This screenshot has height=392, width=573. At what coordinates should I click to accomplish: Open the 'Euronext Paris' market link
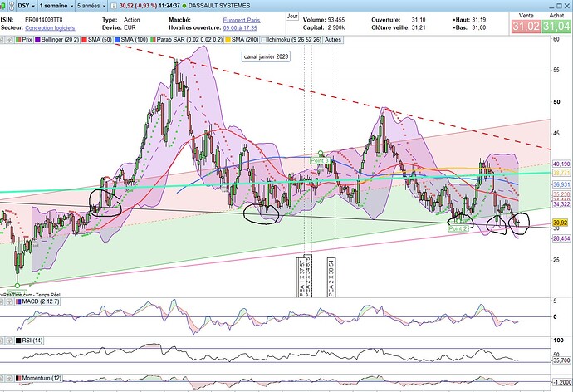click(x=242, y=21)
